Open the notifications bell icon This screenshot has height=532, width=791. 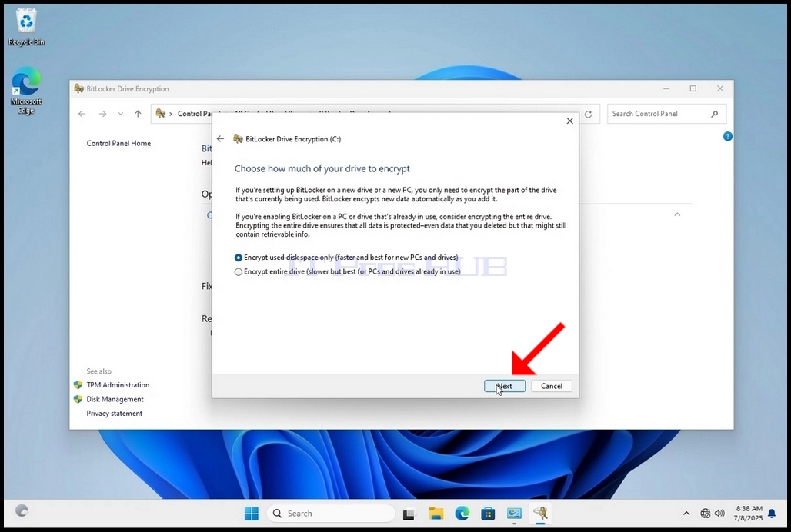[x=772, y=514]
